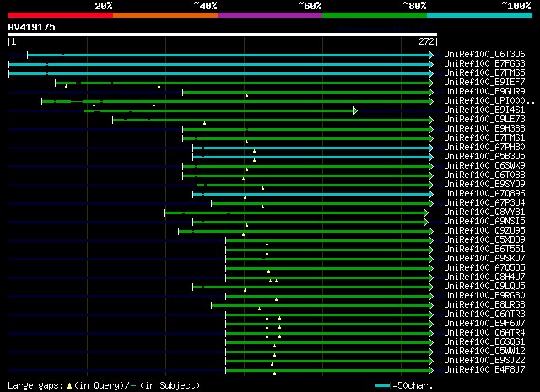Select the UniRef100_C6T0B8 label
This screenshot has height=392, width=540.
(x=484, y=175)
